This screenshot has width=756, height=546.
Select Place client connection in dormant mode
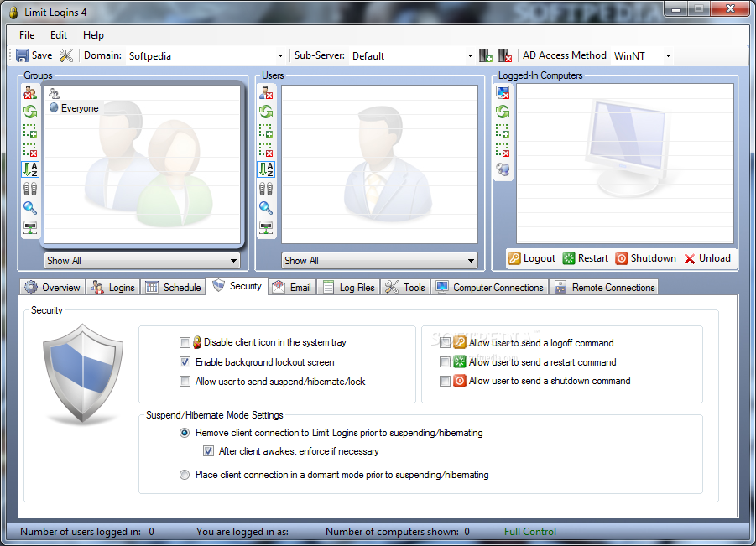point(185,475)
